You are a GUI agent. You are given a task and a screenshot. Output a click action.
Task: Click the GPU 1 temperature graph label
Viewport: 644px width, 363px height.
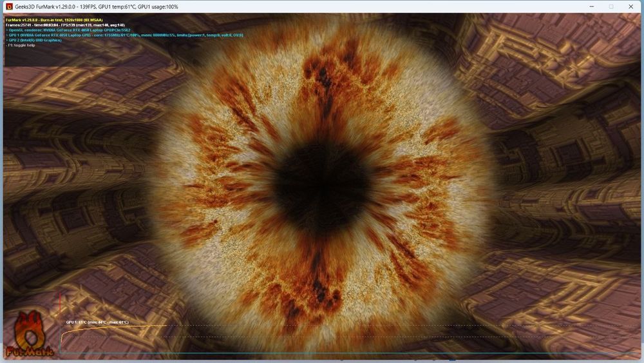pyautogui.click(x=97, y=322)
